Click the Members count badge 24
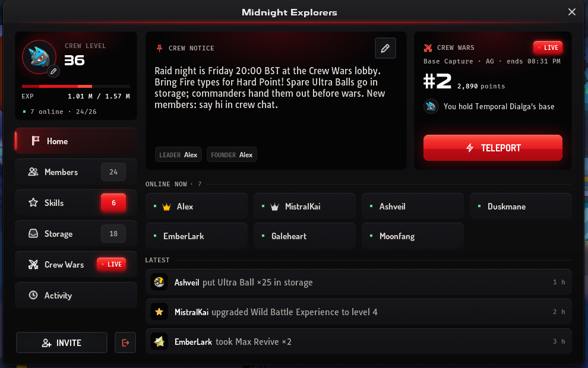588x368 pixels. click(x=113, y=172)
